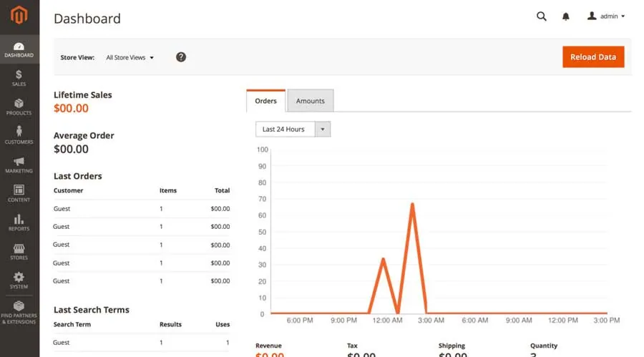The image size is (644, 357).
Task: Click the Revenue label below chart
Action: 268,346
